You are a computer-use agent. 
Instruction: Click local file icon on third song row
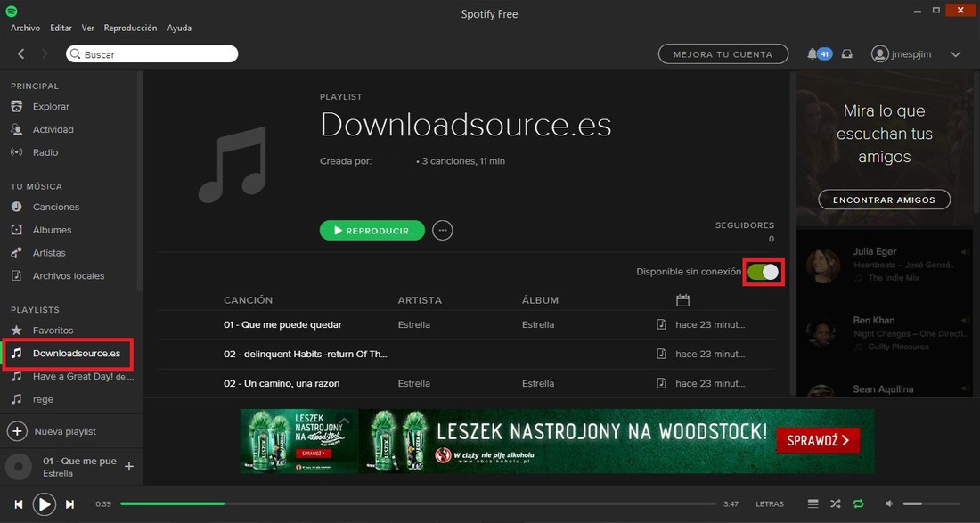(x=661, y=383)
